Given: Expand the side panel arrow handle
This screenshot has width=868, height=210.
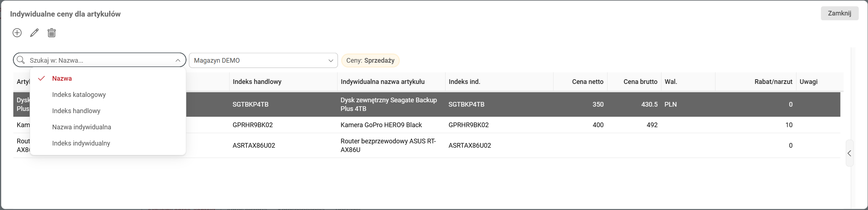Looking at the screenshot, I should point(849,153).
